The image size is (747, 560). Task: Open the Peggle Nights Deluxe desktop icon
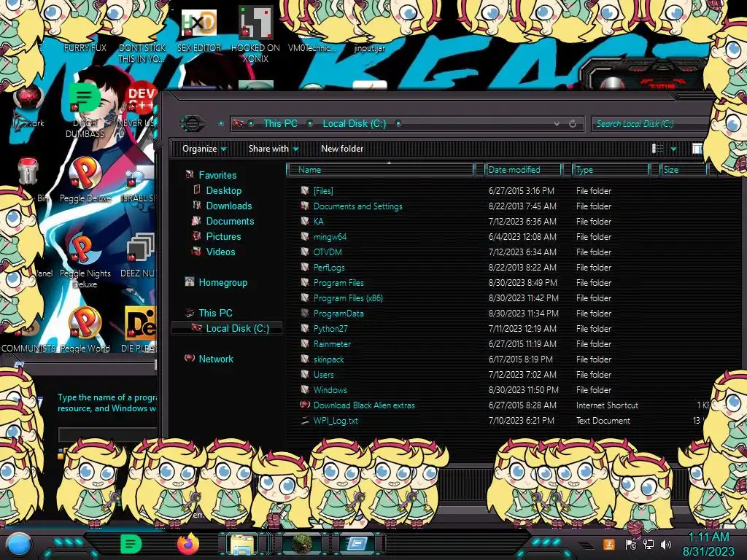tap(85, 249)
